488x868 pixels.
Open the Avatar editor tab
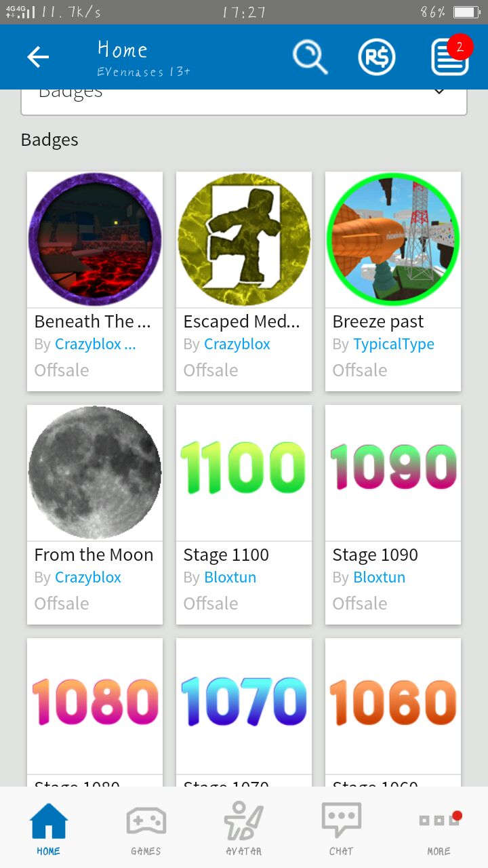[x=243, y=829]
